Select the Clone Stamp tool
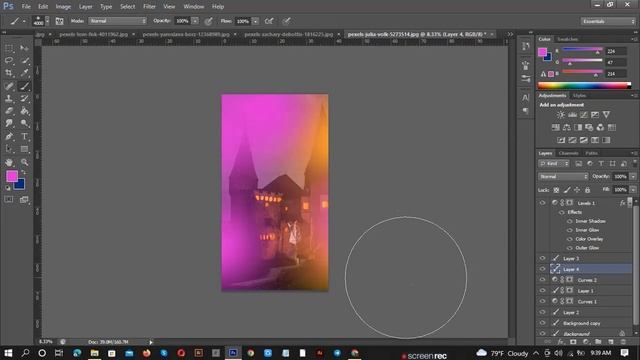Image resolution: width=640 pixels, height=360 pixels. (9, 98)
